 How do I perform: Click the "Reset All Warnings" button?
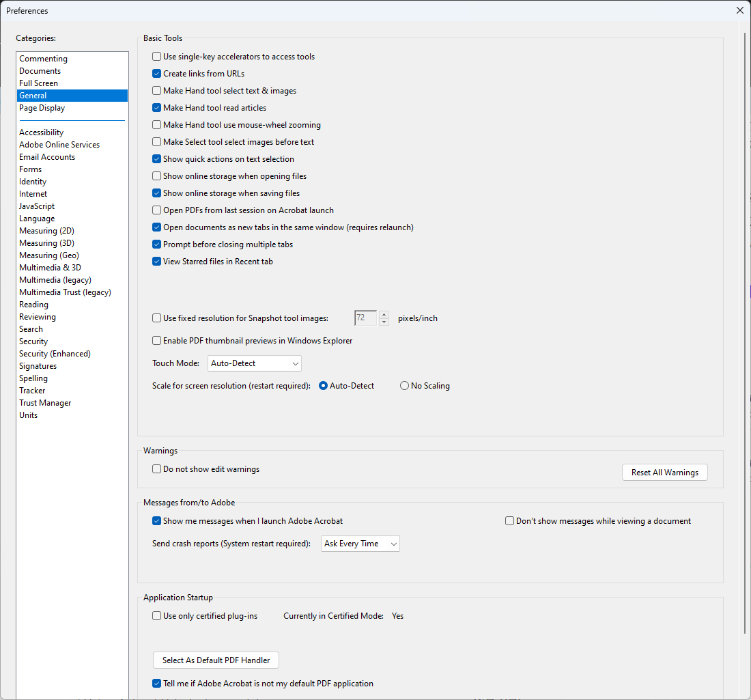click(664, 472)
